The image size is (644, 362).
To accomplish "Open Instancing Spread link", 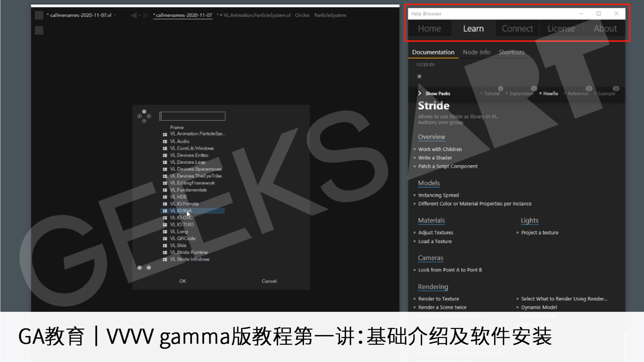I will 438,195.
